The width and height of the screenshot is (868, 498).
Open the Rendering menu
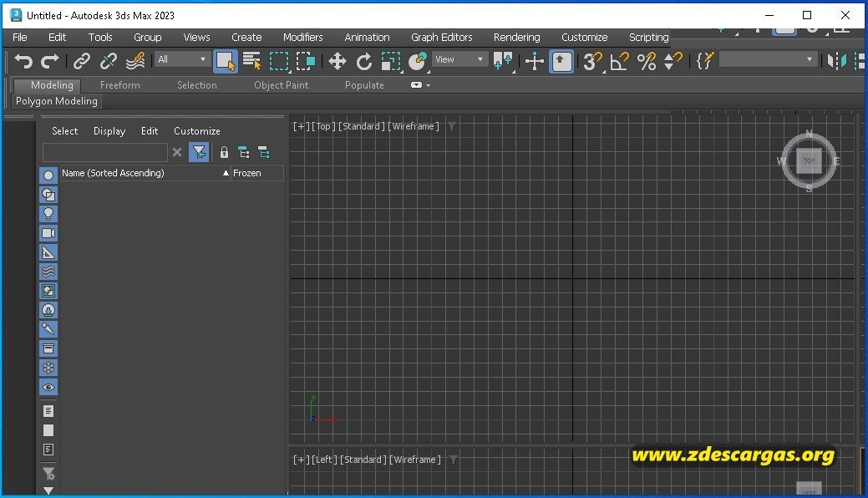click(x=516, y=37)
